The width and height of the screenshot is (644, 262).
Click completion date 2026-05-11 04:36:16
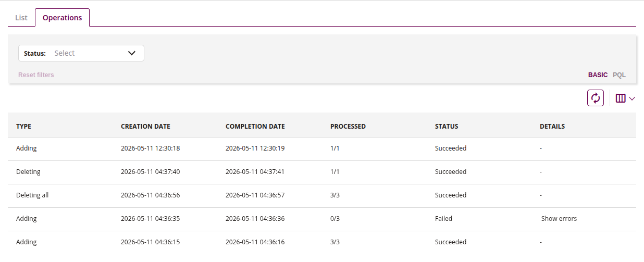click(255, 242)
